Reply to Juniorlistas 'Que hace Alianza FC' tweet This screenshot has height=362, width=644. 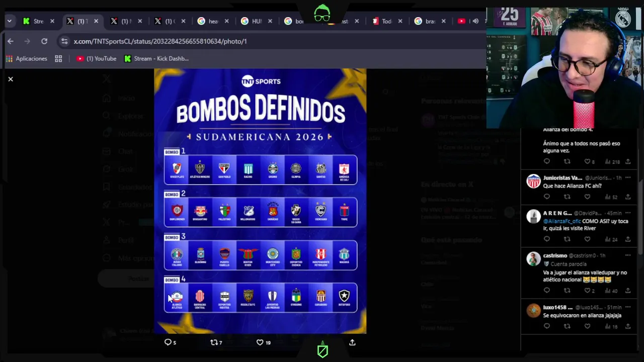point(547,197)
